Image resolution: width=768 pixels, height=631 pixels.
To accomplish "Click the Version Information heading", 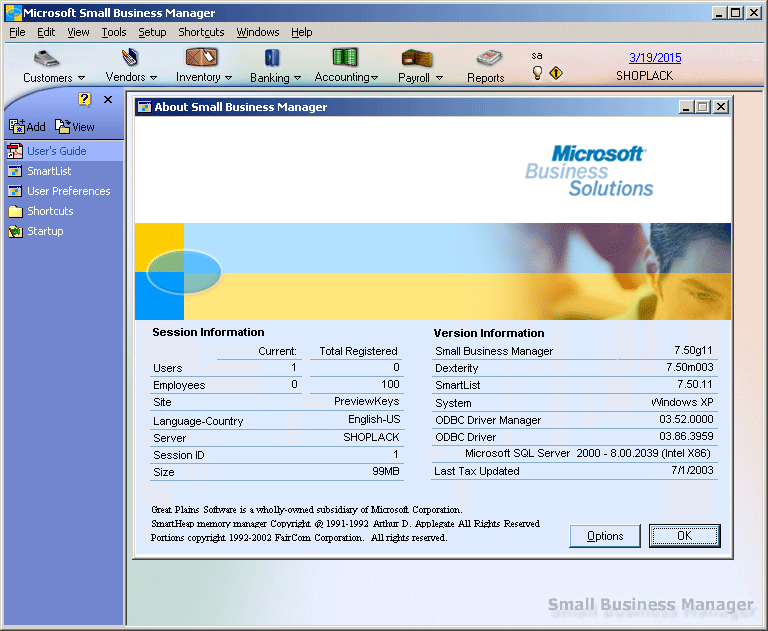I will point(489,333).
